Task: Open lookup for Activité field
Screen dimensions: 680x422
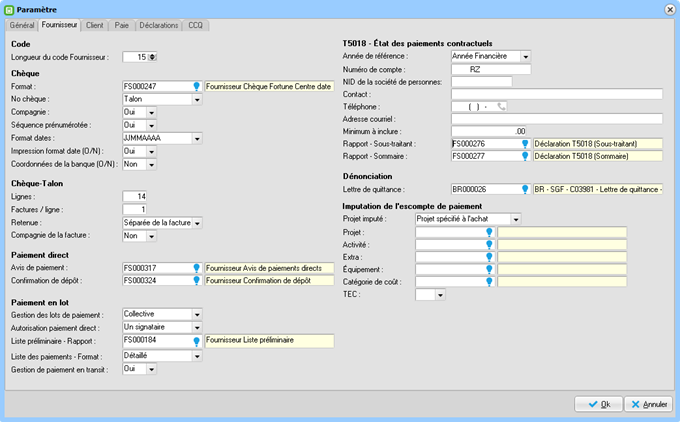Action: [x=489, y=245]
